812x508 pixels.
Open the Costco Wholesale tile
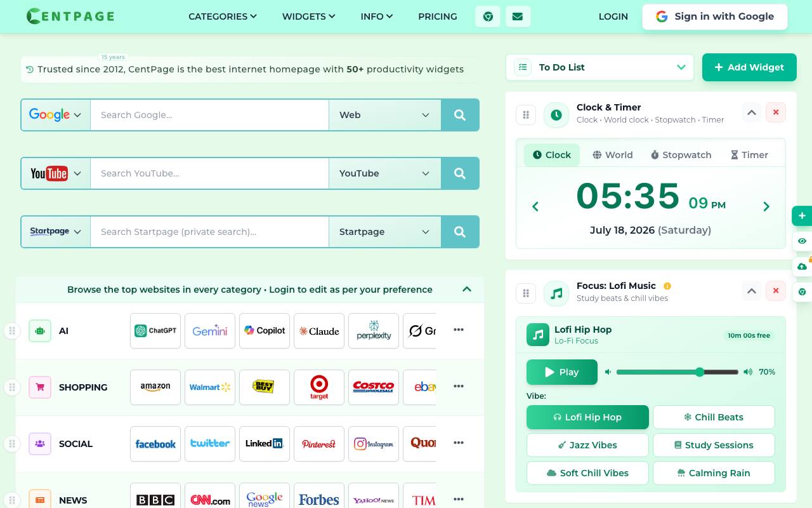tap(374, 387)
